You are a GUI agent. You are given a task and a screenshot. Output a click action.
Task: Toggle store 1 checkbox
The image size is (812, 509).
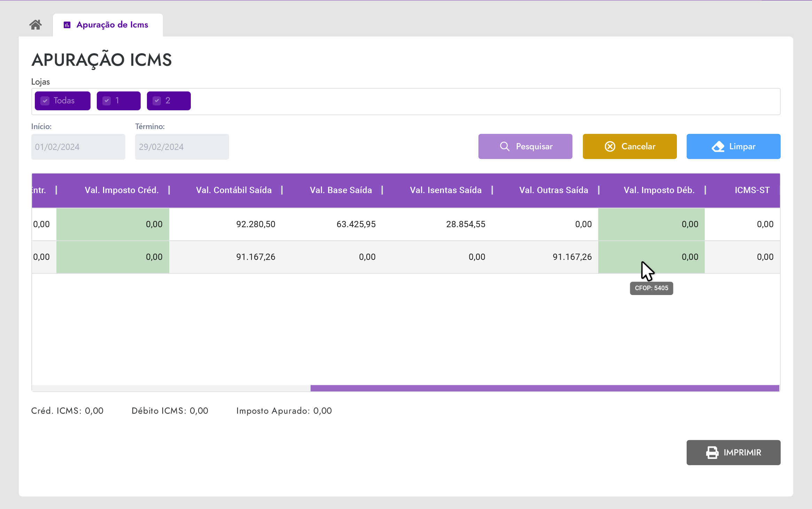tap(107, 101)
